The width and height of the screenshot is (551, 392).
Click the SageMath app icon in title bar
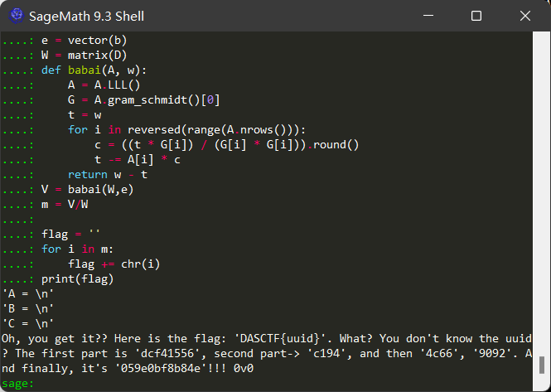pos(16,16)
